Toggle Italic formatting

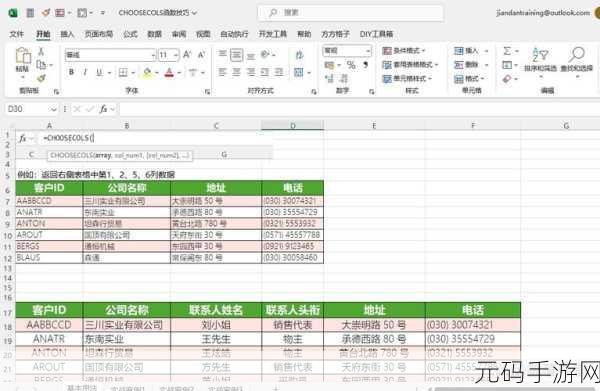coord(85,72)
